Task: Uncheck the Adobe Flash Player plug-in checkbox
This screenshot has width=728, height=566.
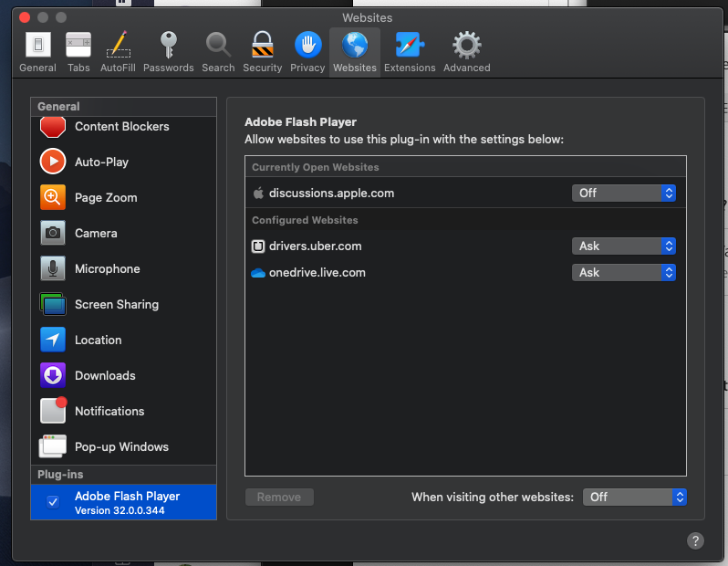Action: (53, 502)
